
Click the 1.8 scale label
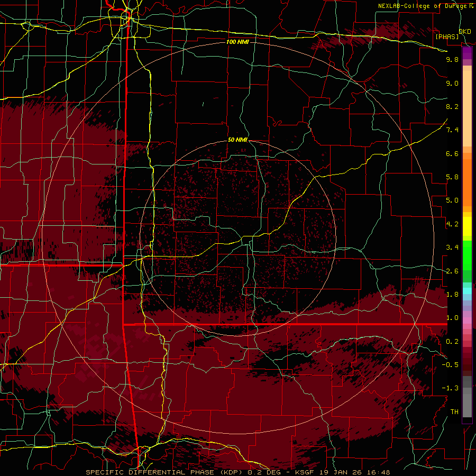(452, 295)
